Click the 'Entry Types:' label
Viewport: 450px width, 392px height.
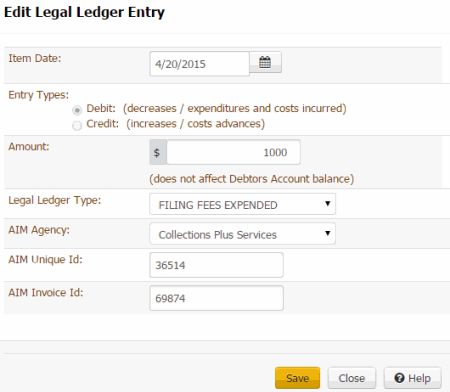[x=38, y=95]
